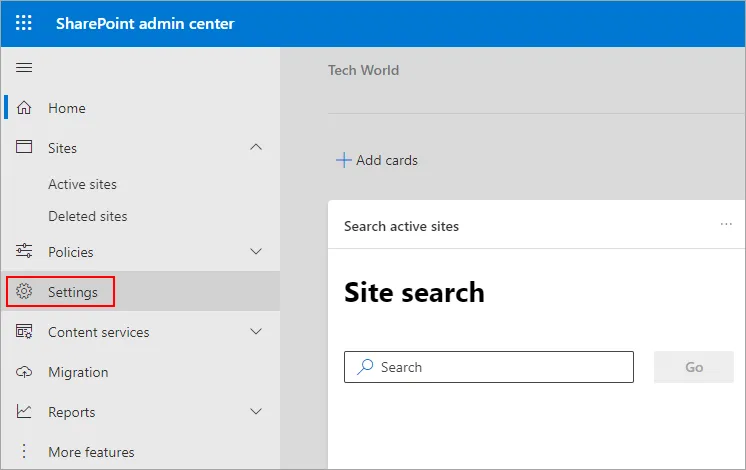The height and width of the screenshot is (470, 746).
Task: Expand the Policies section chevron
Action: click(x=256, y=251)
